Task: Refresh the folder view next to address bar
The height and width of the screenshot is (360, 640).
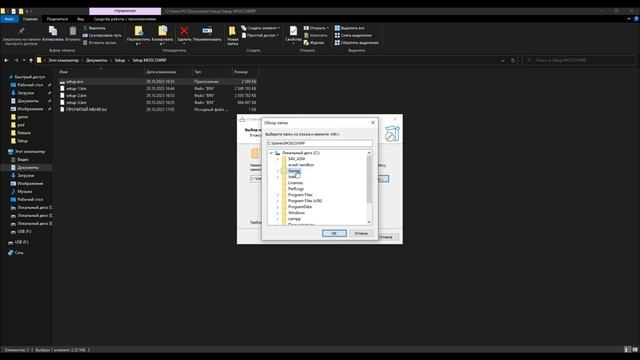Action: (x=513, y=60)
